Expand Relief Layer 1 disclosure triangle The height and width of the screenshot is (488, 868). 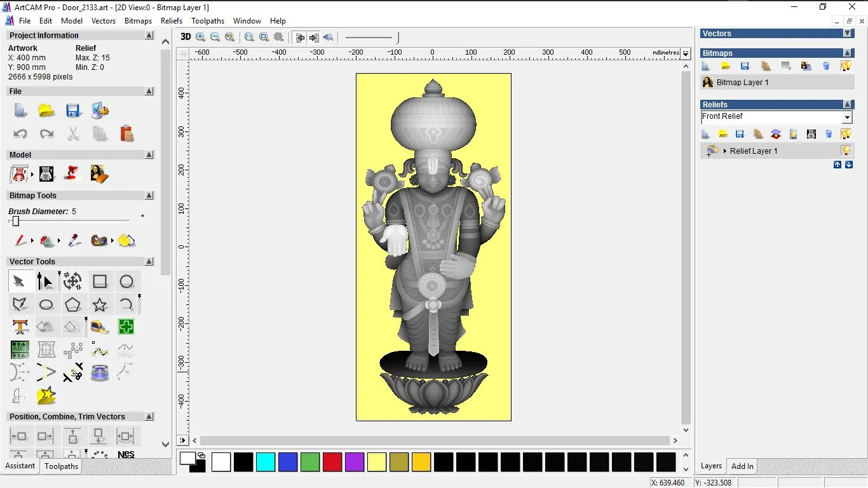[725, 151]
